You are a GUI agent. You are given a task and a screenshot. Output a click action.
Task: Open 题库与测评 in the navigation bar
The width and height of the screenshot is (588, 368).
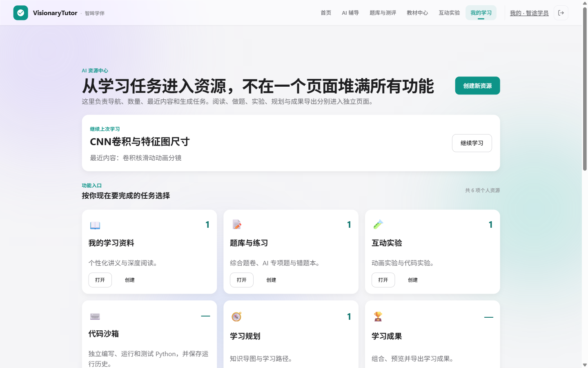pos(383,13)
